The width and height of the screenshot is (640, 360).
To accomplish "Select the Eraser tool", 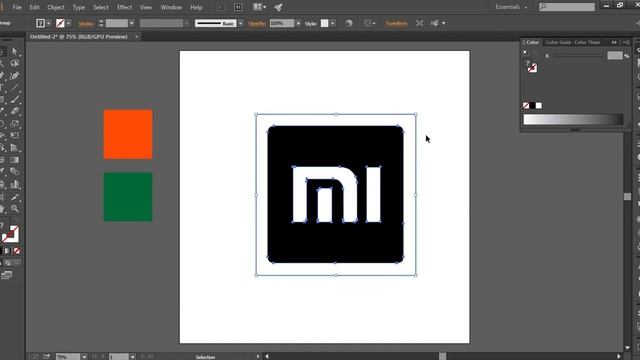I will [x=15, y=111].
